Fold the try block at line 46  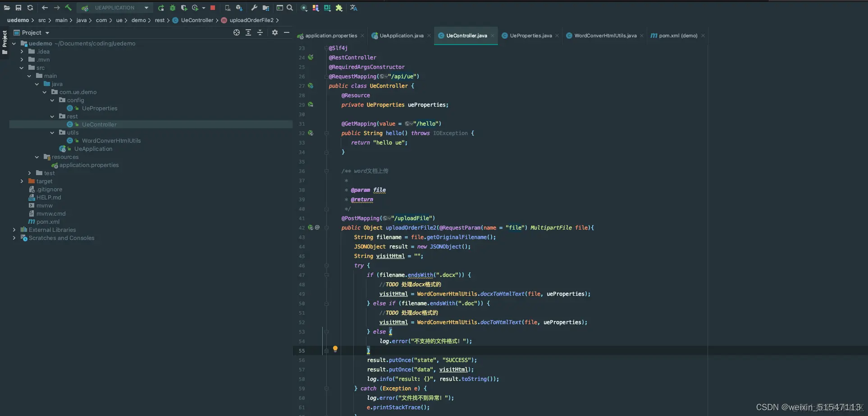point(326,266)
